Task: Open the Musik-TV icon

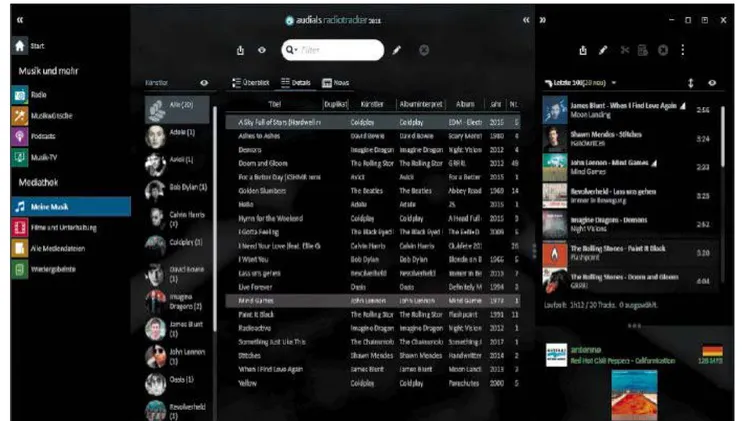Action: coord(20,157)
